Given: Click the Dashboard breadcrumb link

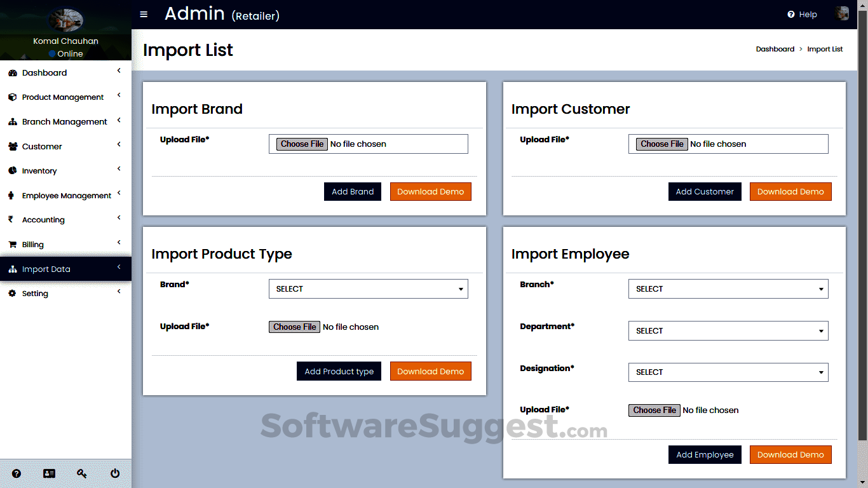Looking at the screenshot, I should coord(775,49).
